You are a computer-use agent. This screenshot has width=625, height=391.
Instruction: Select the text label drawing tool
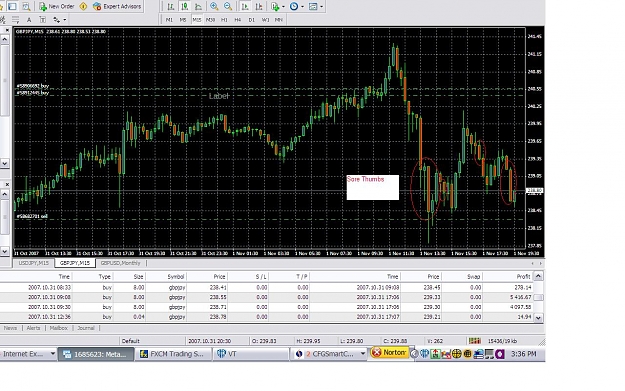pos(43,20)
